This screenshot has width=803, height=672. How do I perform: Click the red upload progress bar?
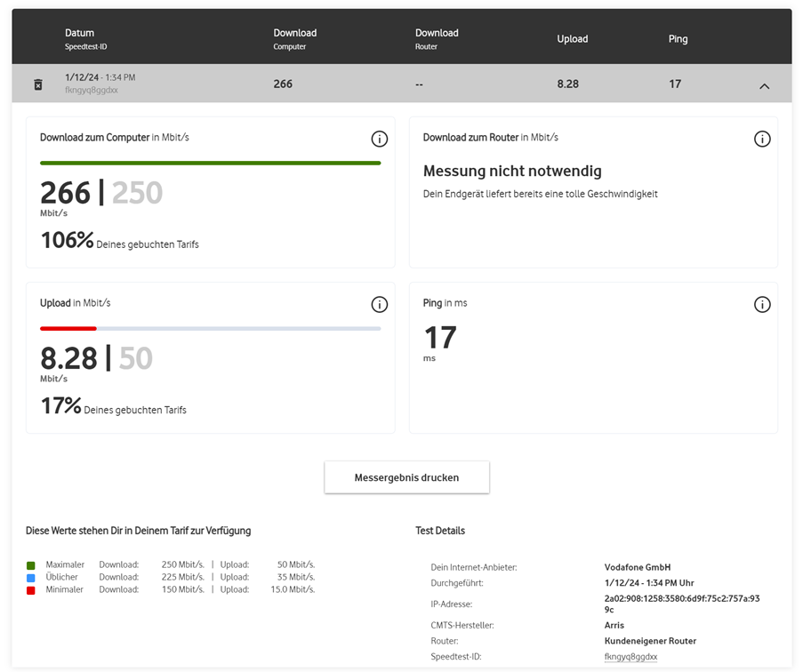coord(68,329)
